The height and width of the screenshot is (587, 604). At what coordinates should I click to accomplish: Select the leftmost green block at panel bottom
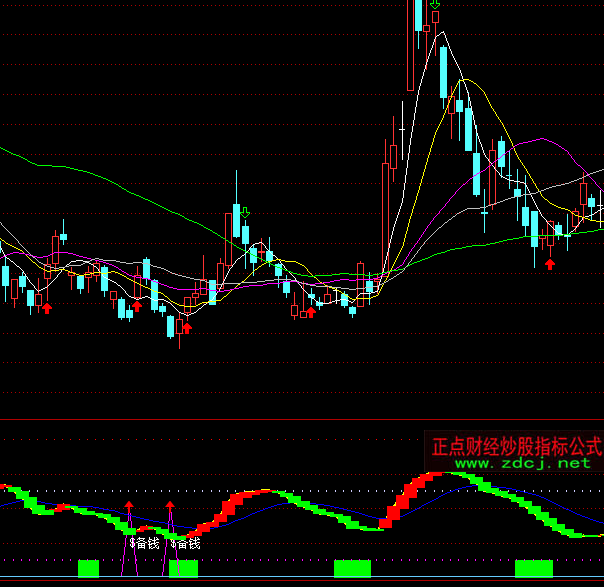coord(89,568)
